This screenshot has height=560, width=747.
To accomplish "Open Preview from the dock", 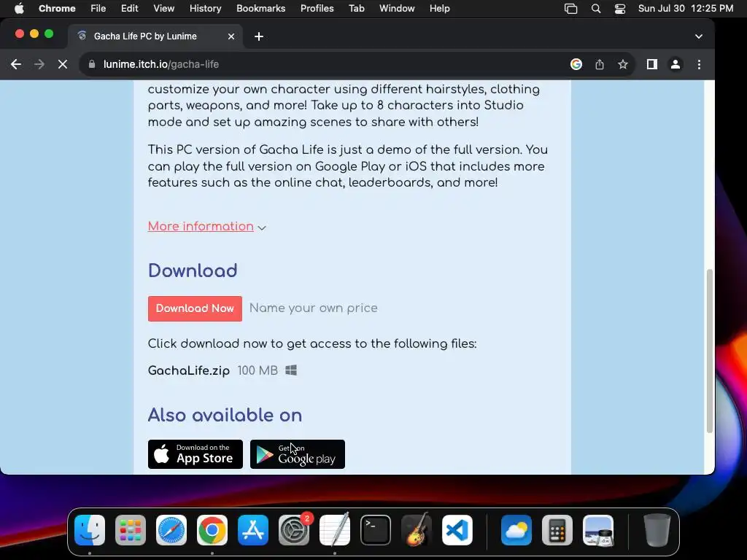I will click(x=598, y=530).
